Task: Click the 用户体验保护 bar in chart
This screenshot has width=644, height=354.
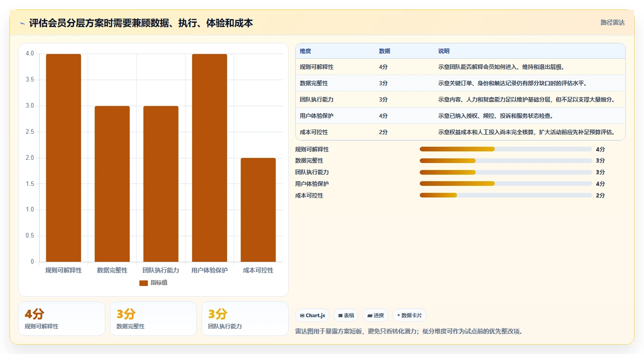Action: tap(209, 158)
